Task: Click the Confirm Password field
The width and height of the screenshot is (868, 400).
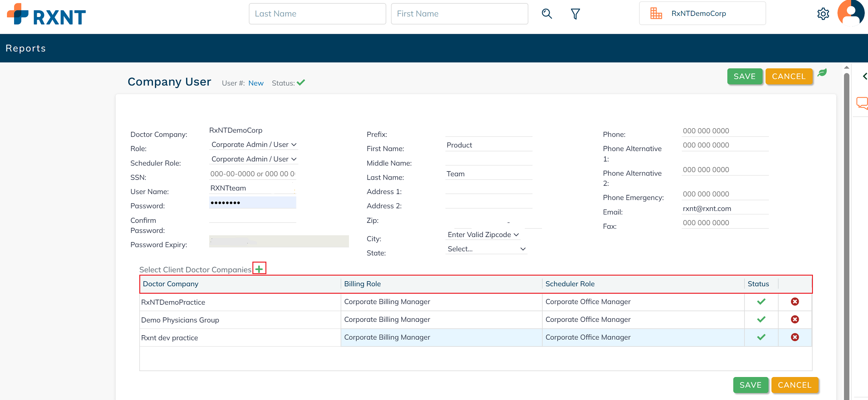Action: coord(253,217)
